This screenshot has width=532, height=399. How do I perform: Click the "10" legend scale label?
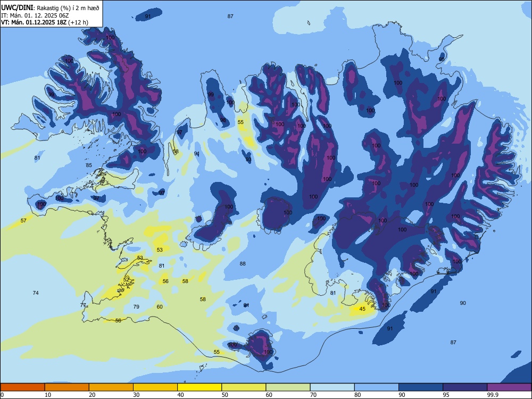pyautogui.click(x=48, y=395)
